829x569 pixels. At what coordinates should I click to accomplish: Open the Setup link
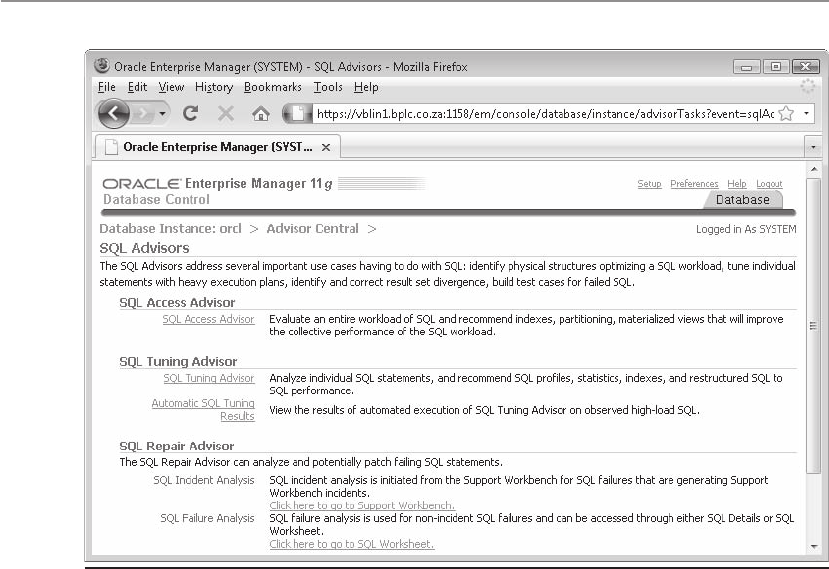[x=649, y=183]
